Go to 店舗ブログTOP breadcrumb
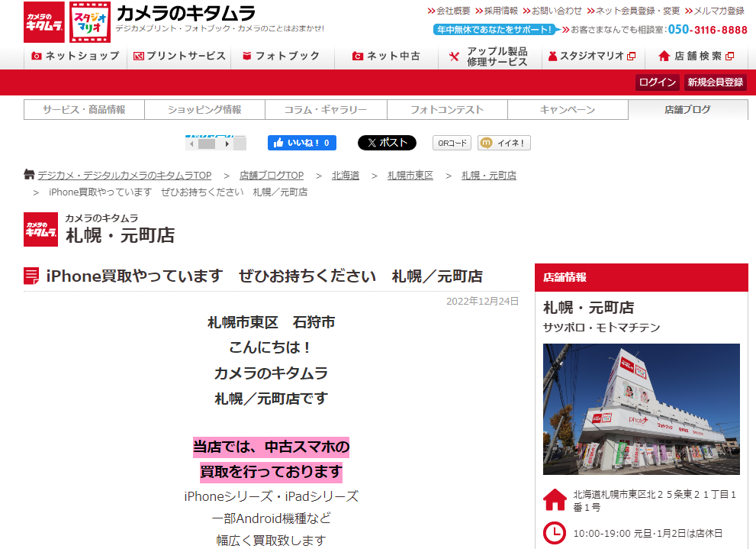The width and height of the screenshot is (756, 549). pos(272,176)
